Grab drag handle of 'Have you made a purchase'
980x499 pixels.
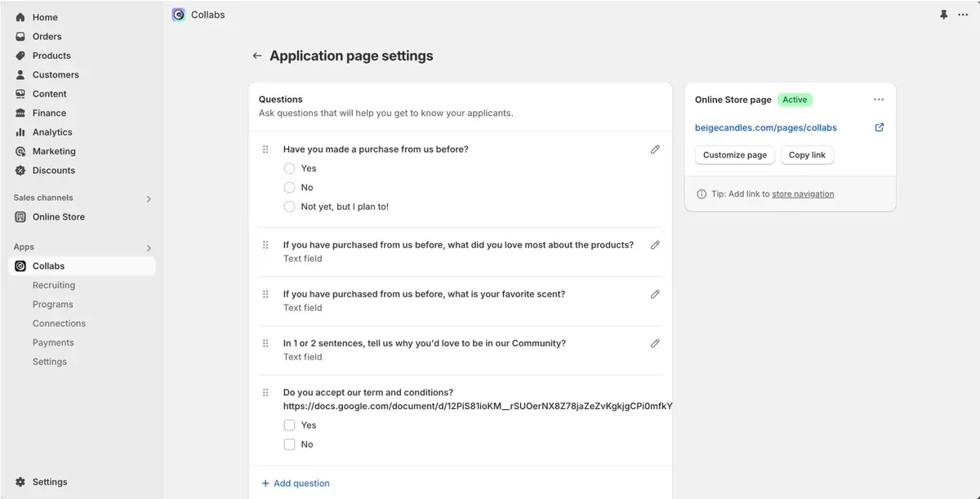[x=265, y=149]
